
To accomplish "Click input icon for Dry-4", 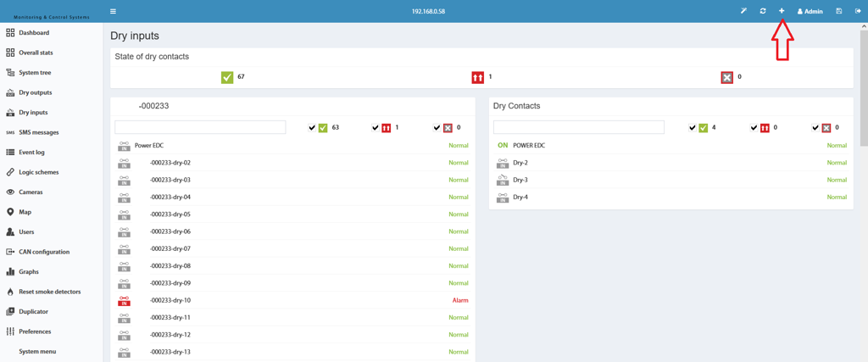I will pyautogui.click(x=504, y=197).
